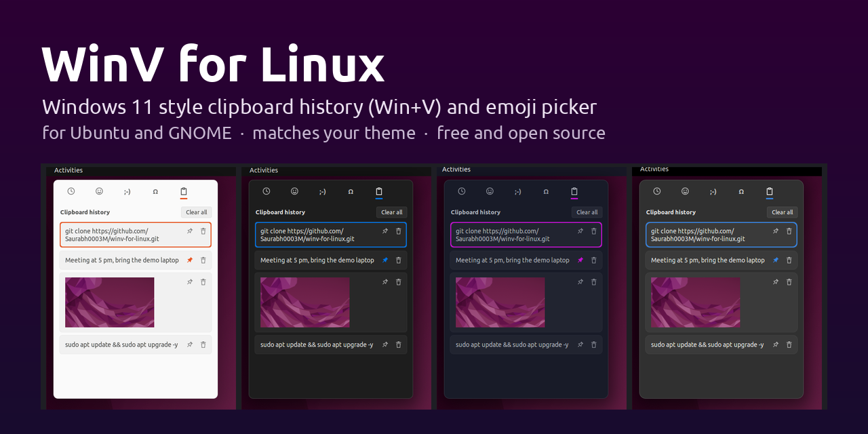Screen dimensions: 868x434
Task: Pin the git clone entry in the black panel
Action: coord(385,231)
